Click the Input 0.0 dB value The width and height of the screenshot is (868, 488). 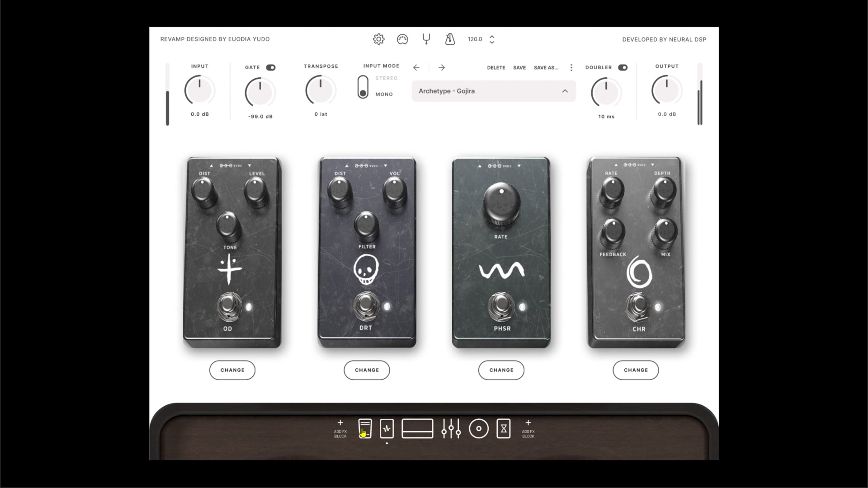[200, 114]
